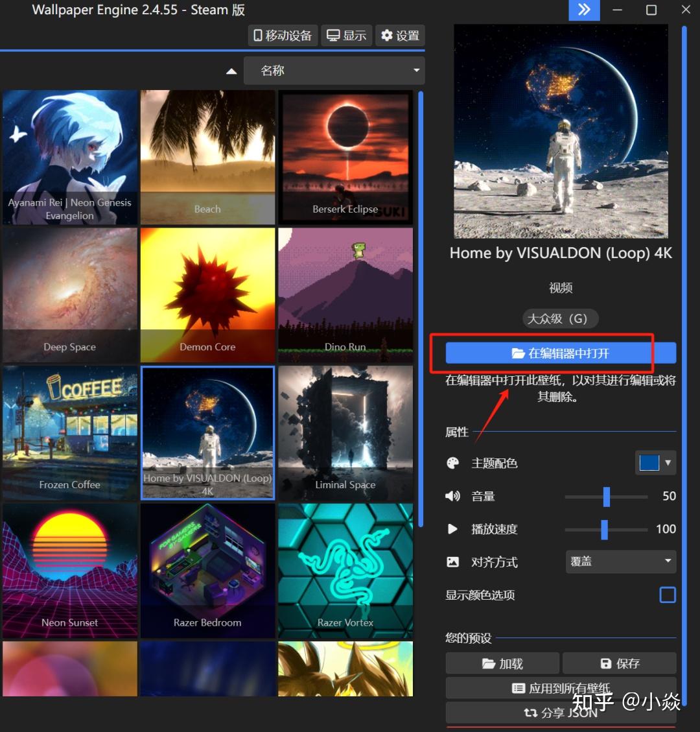Viewport: 700px width, 732px height.
Task: Select the Liminal Space wallpaper
Action: click(x=345, y=432)
